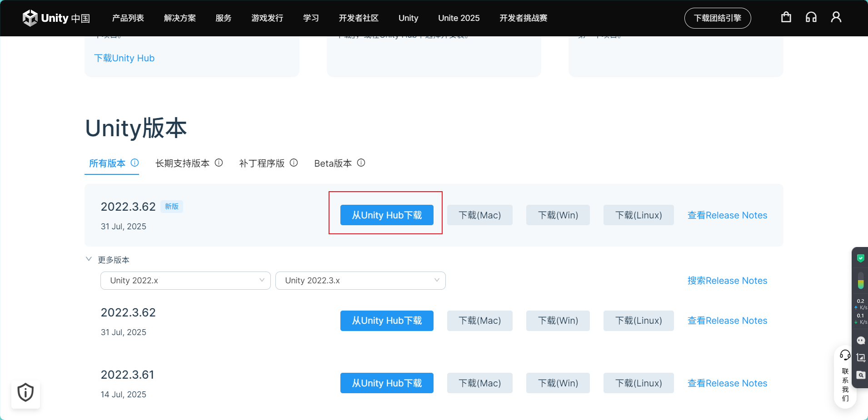Open the privacy shield icon
This screenshot has width=868, height=420.
[x=25, y=393]
